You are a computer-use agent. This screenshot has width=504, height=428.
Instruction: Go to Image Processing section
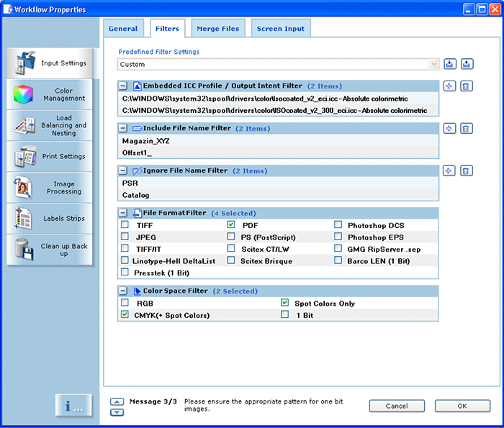coord(50,188)
